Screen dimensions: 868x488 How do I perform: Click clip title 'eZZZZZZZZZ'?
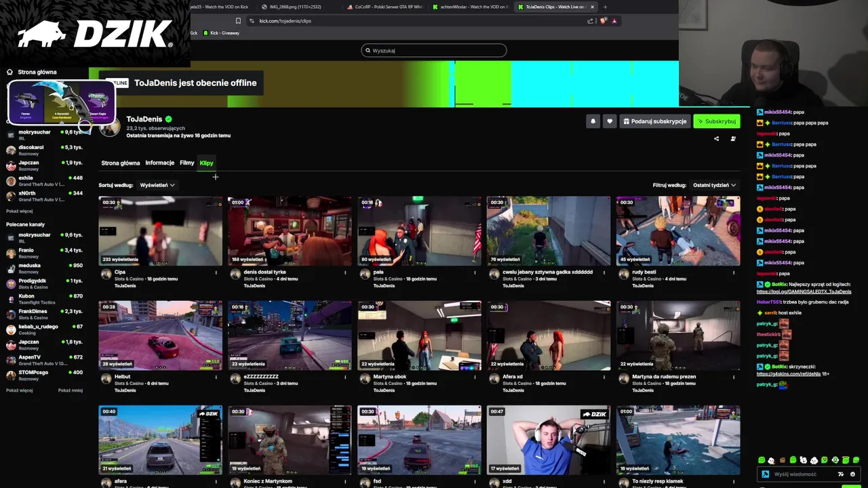pyautogui.click(x=261, y=377)
